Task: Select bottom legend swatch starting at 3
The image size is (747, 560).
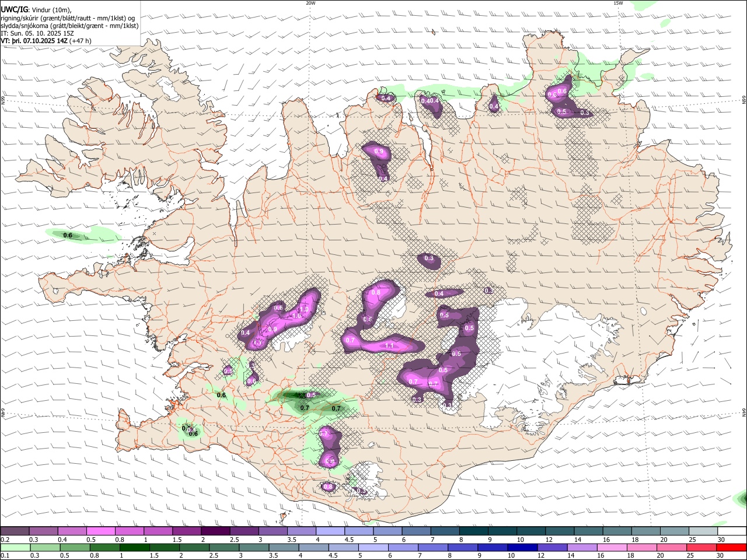Action: 254,547
